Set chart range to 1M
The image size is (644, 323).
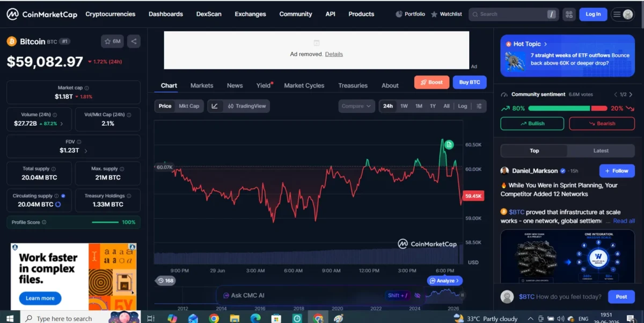pos(419,106)
